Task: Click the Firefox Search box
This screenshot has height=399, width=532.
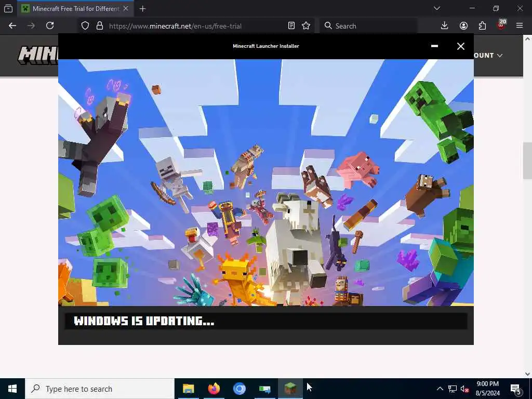Action: click(x=368, y=26)
